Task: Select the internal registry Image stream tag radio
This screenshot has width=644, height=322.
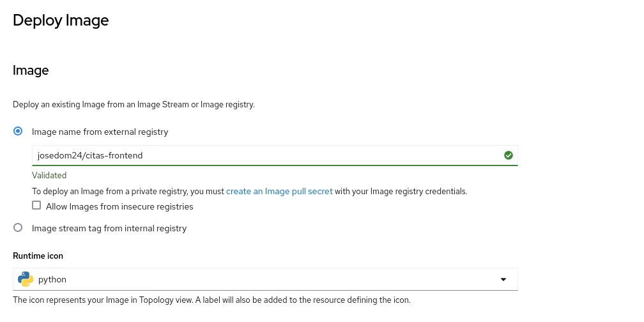Action: tap(18, 228)
